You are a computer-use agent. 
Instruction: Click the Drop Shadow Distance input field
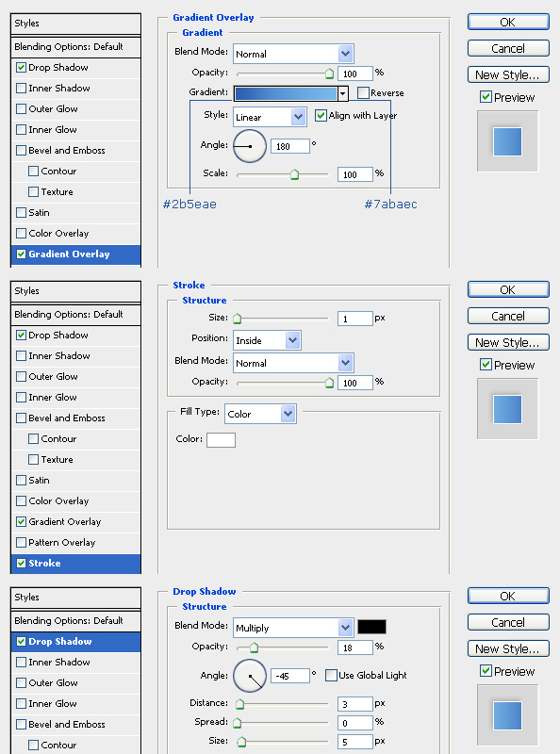[355, 704]
